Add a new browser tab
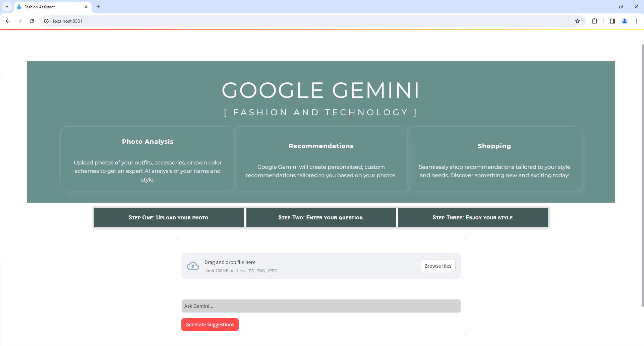 click(x=98, y=7)
